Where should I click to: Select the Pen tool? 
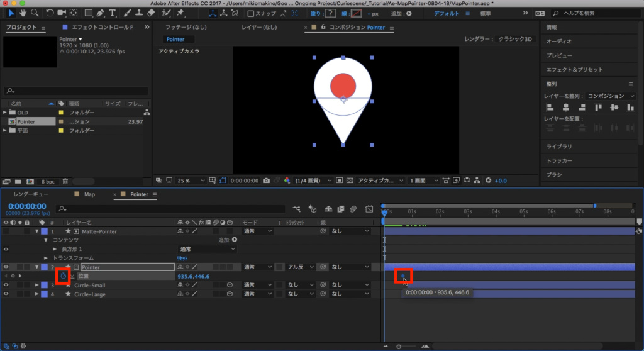(100, 13)
